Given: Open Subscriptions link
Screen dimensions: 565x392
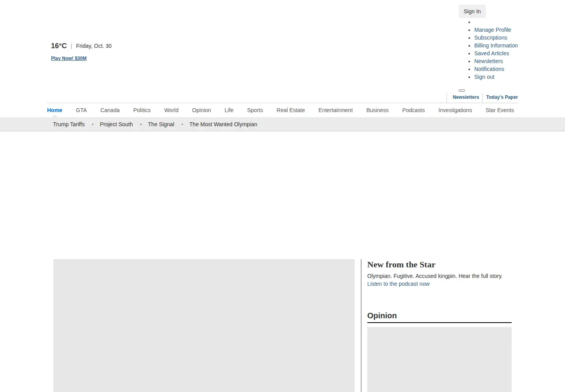Looking at the screenshot, I should coord(490,38).
